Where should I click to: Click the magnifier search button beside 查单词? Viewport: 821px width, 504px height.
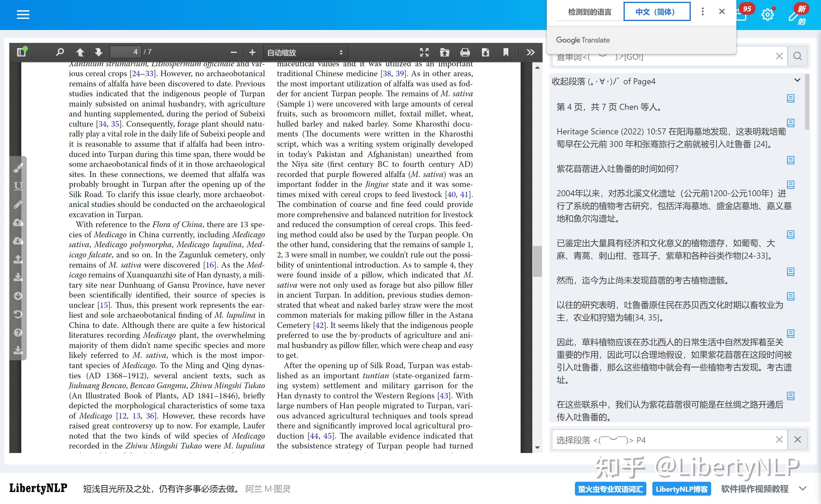[798, 56]
